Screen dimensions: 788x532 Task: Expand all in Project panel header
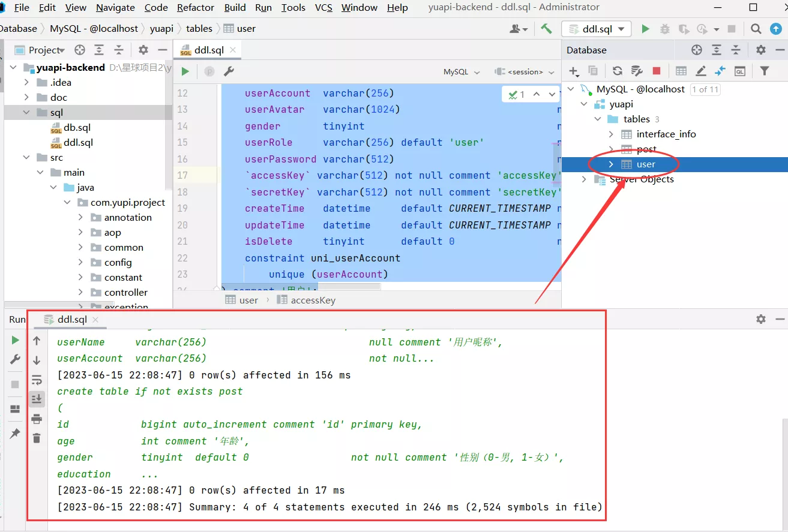click(x=99, y=50)
